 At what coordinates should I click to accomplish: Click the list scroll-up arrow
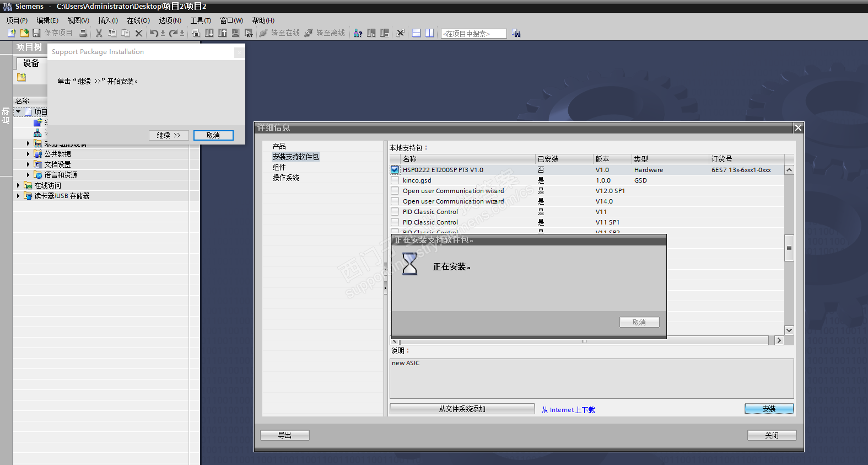tap(789, 170)
